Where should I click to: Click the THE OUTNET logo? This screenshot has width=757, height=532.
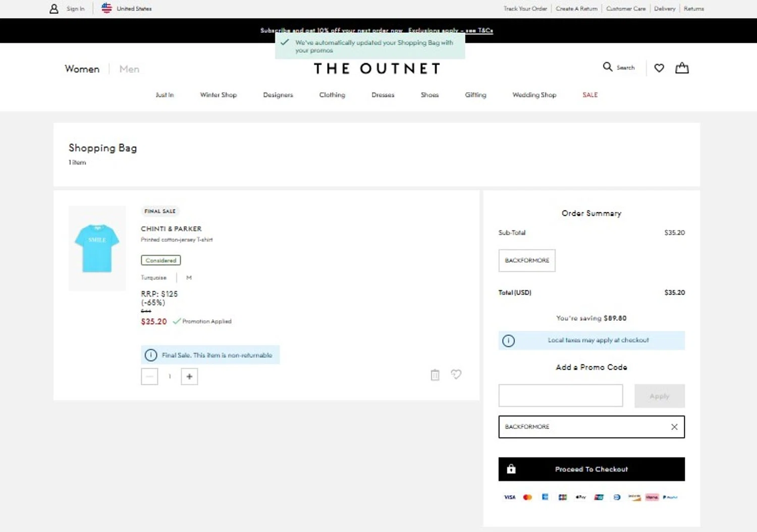click(x=377, y=69)
